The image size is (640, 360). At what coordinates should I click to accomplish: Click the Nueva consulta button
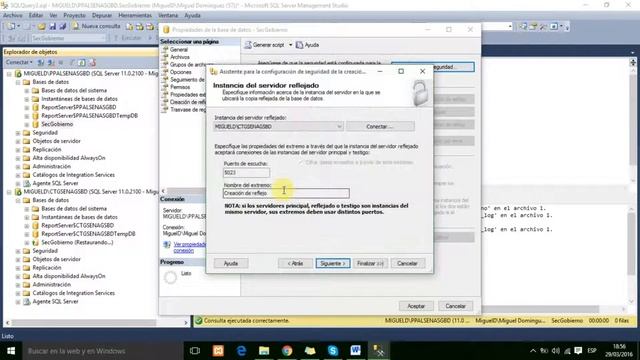coord(96,26)
